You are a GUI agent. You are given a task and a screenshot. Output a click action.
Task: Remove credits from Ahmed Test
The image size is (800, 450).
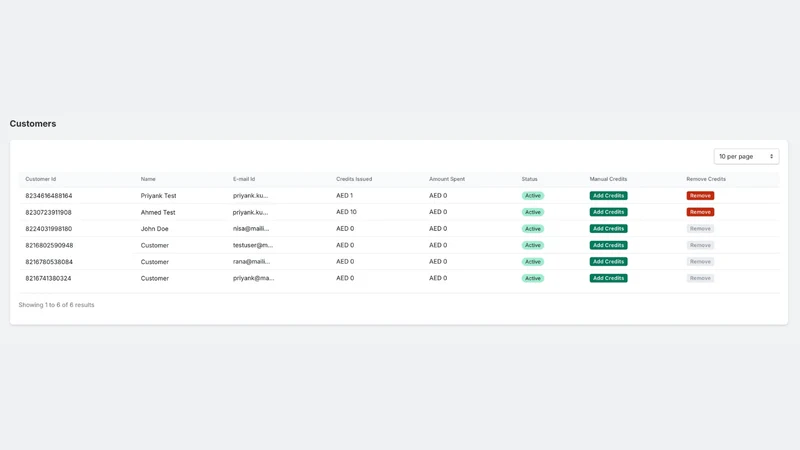(700, 212)
